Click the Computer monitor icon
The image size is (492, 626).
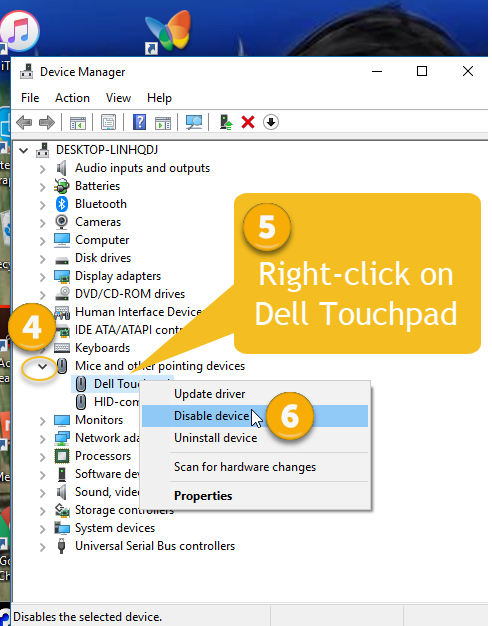point(62,240)
